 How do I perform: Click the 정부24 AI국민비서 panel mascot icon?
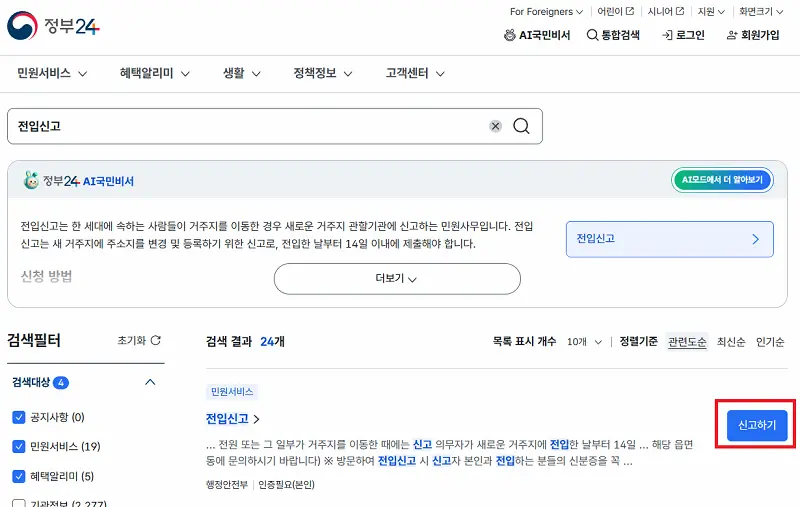32,180
